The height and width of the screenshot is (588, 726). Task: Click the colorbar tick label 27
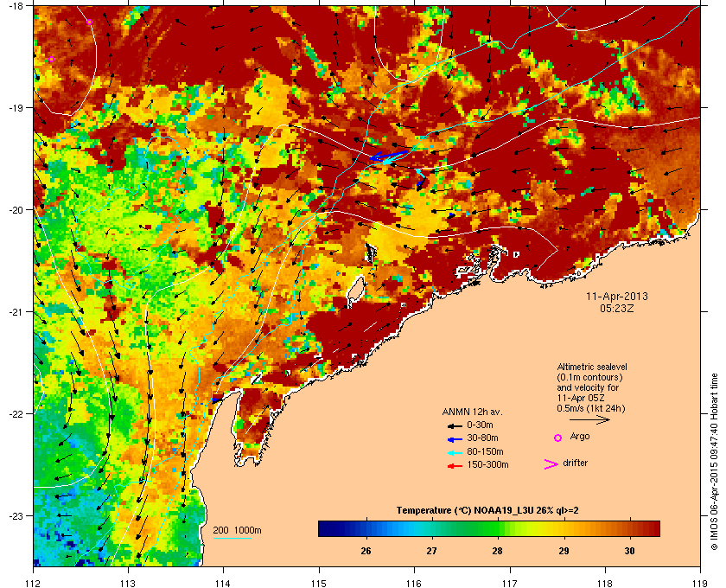click(431, 551)
